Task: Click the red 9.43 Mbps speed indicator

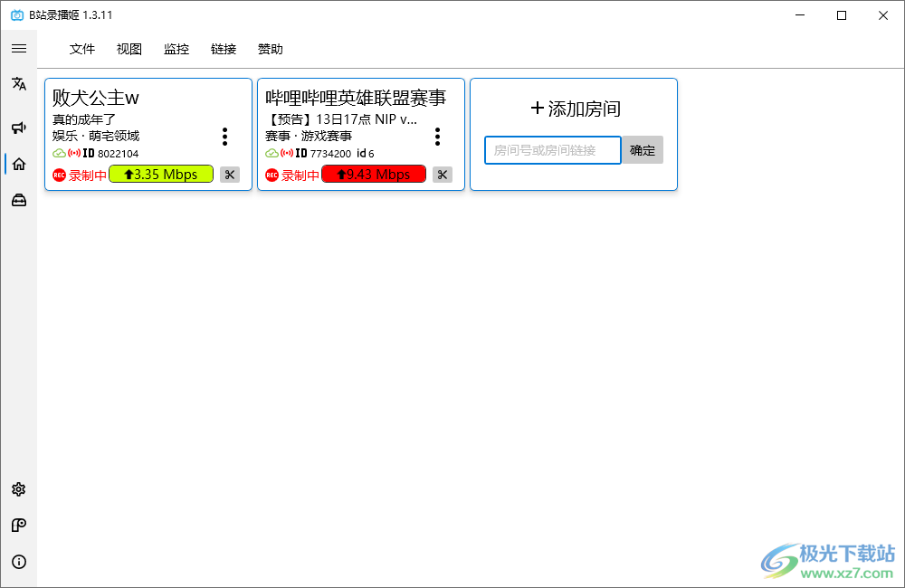Action: (374, 175)
